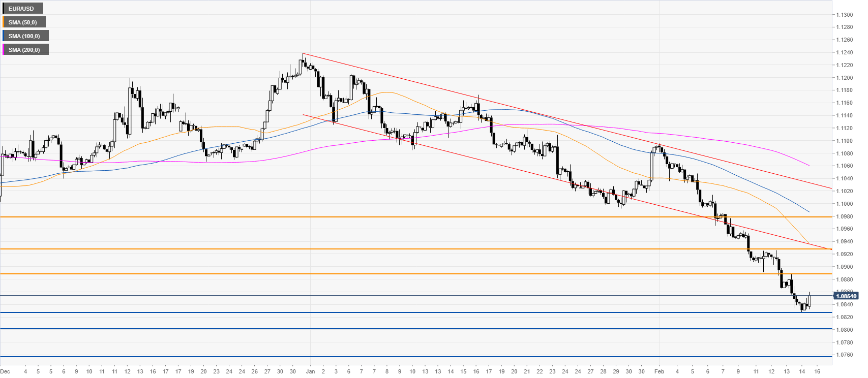Click the 1.1160 price axis label
868x378 pixels.
point(844,103)
